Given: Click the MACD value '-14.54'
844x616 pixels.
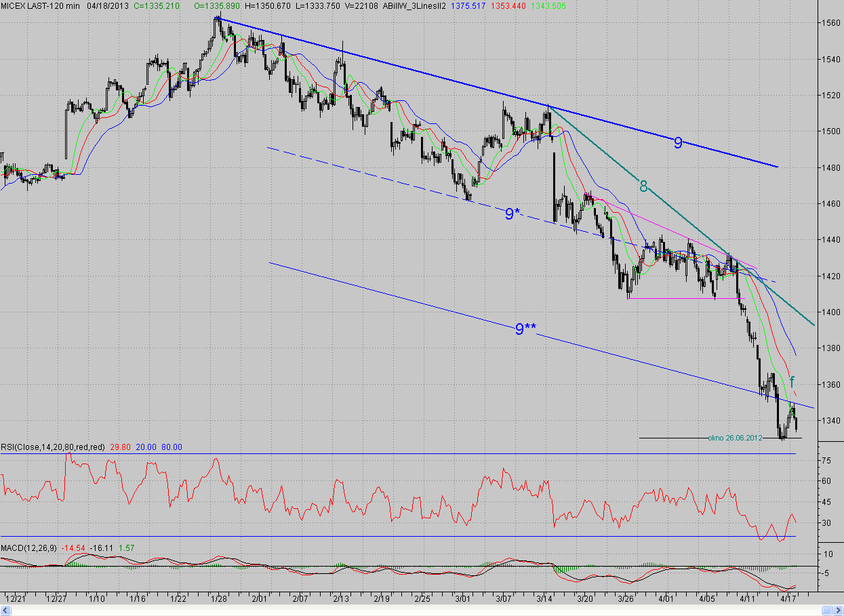Looking at the screenshot, I should [73, 547].
